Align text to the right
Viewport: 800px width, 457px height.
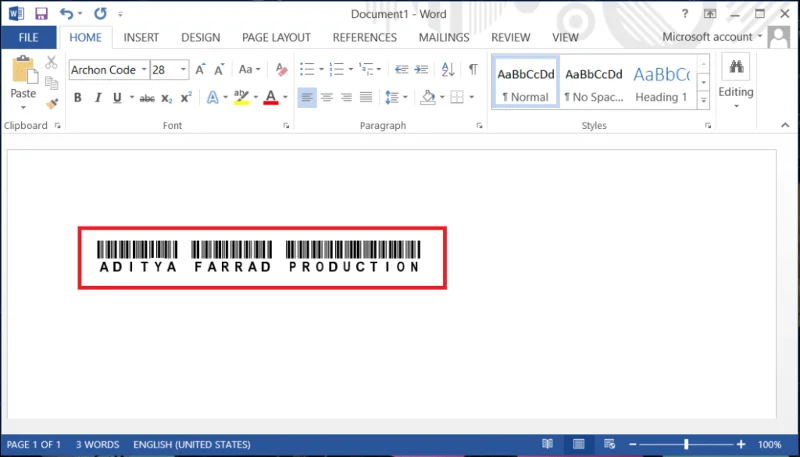point(346,97)
